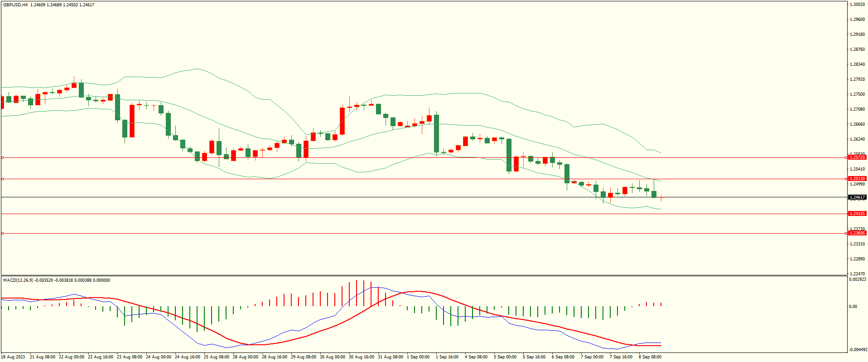This screenshot has height=362, width=868.
Task: Click the -0.004492 MACD scale value
Action: pyautogui.click(x=858, y=349)
